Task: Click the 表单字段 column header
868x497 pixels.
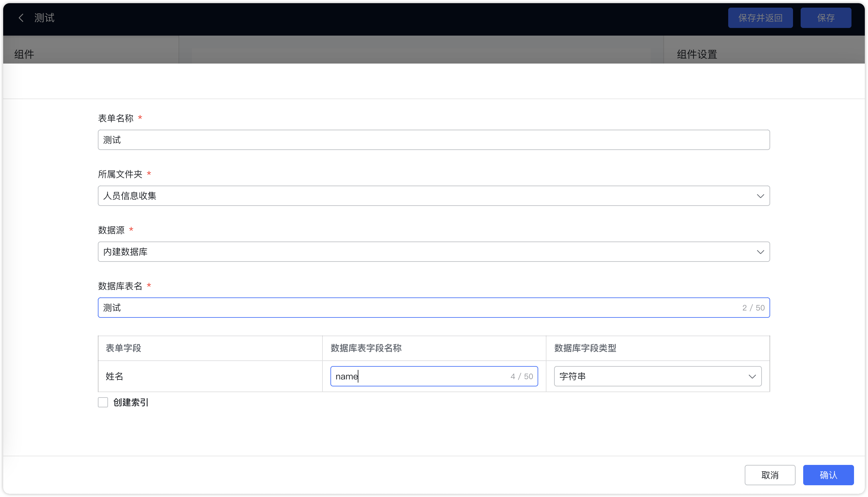Action: pos(210,348)
